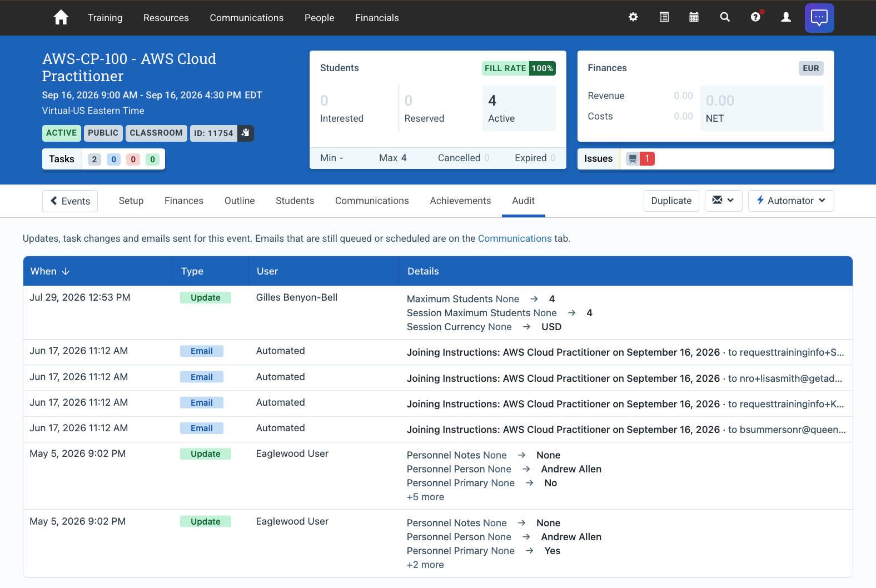The image size is (876, 588).
Task: Switch to the Communications tab
Action: tap(372, 201)
